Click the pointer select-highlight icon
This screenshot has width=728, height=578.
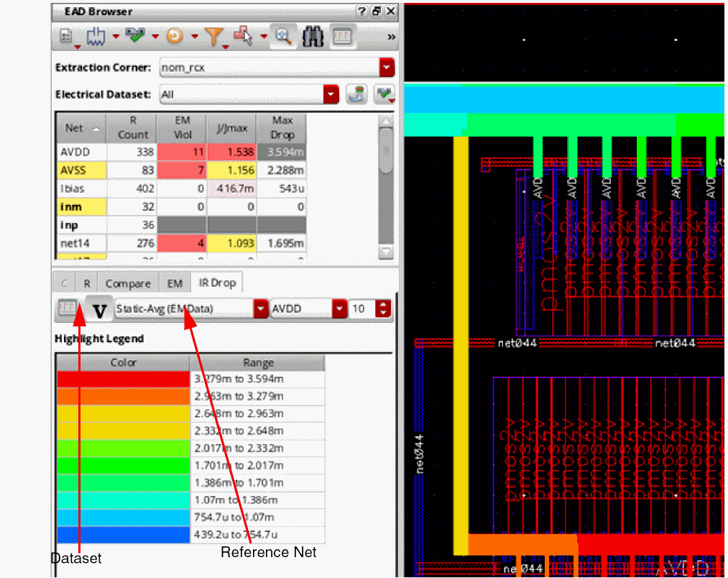click(x=243, y=36)
